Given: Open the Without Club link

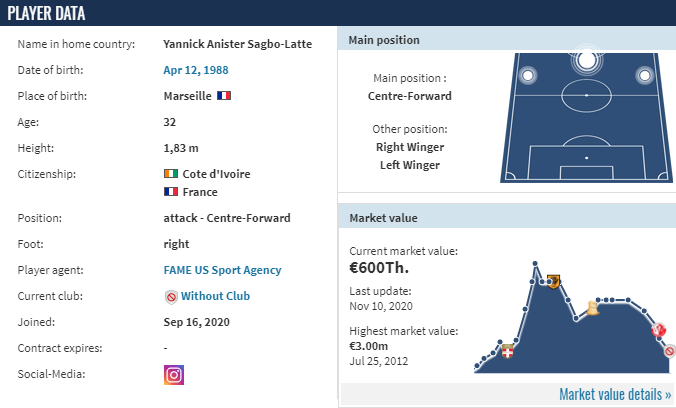Looking at the screenshot, I should 215,296.
